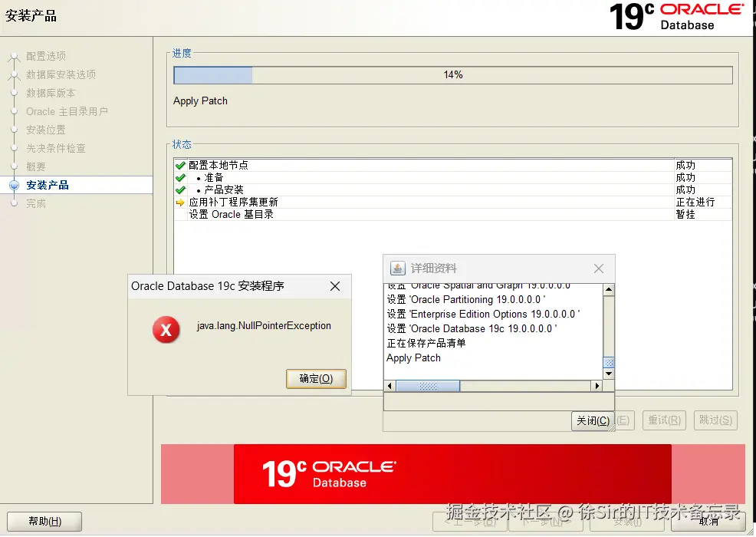Click the down arrow of details vertical scrollbar
756x537 pixels.
tap(609, 374)
